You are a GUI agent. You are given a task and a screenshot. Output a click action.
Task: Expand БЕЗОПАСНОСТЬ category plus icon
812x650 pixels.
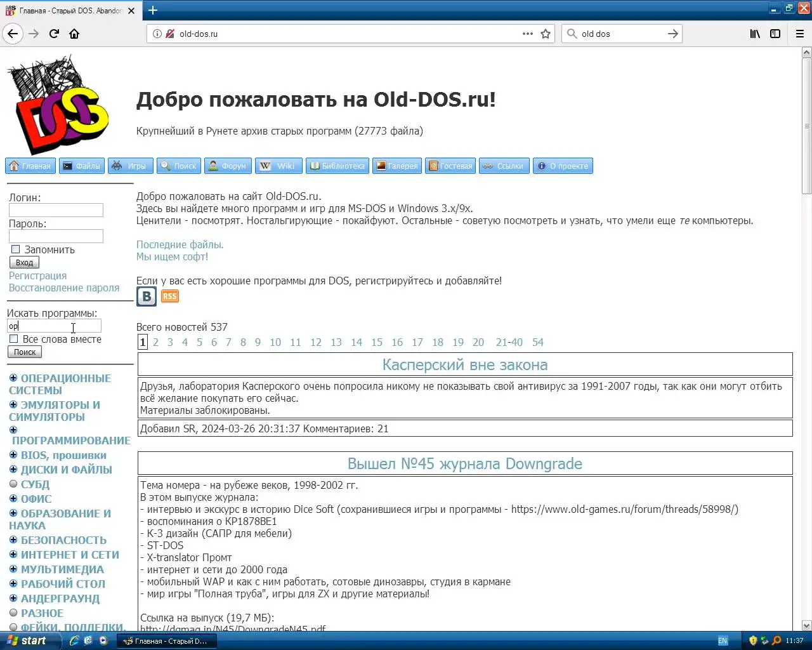pos(13,540)
